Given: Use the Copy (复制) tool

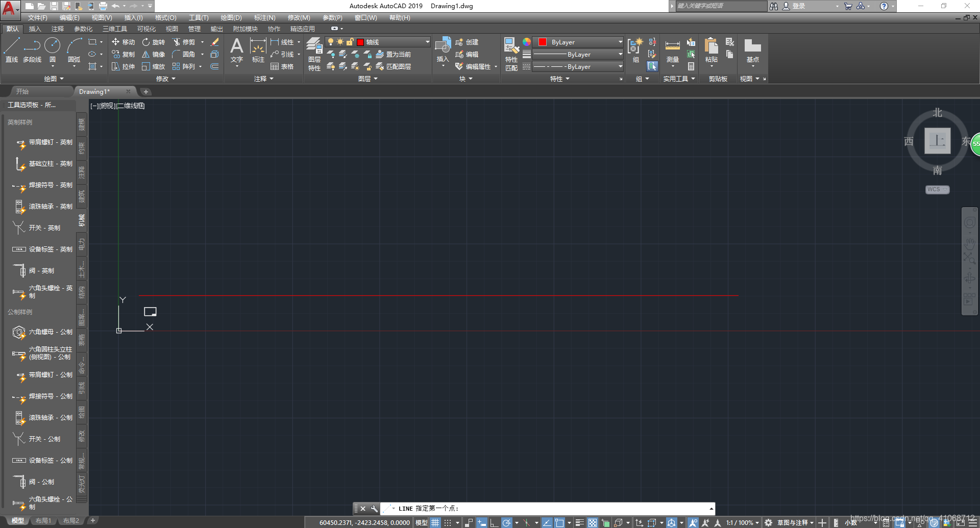Looking at the screenshot, I should pos(124,54).
